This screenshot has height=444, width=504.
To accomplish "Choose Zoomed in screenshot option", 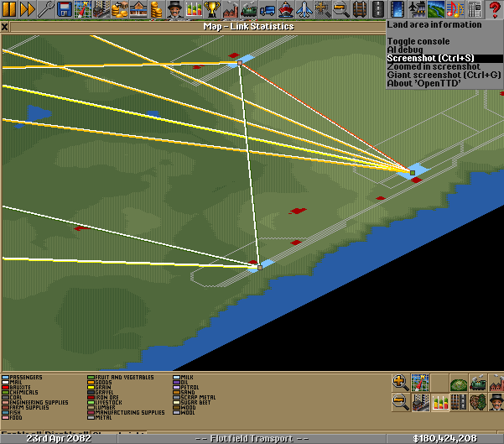I will coord(444,66).
